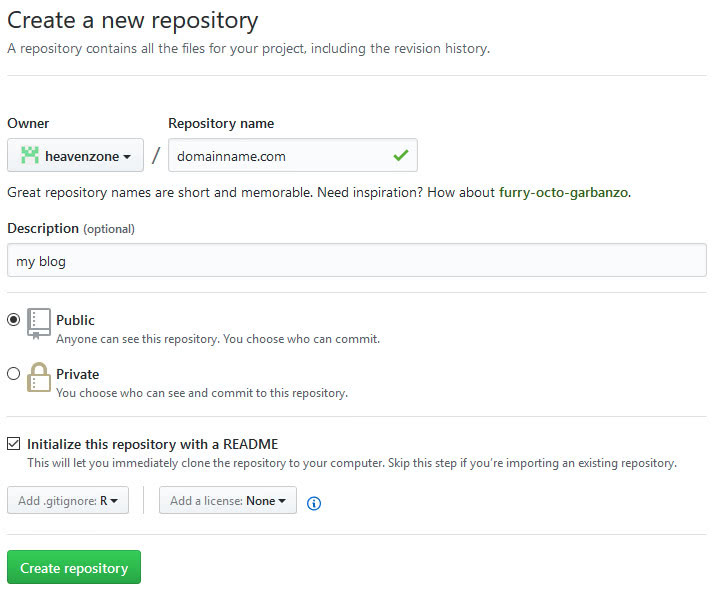Click the heavenzone avatar icon

(30, 155)
